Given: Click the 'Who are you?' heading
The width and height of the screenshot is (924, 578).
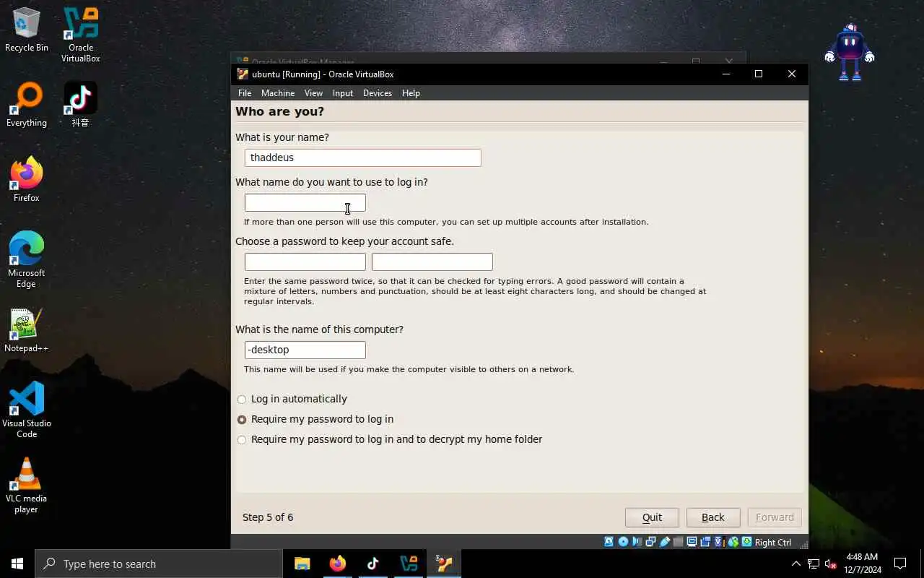Looking at the screenshot, I should (279, 111).
